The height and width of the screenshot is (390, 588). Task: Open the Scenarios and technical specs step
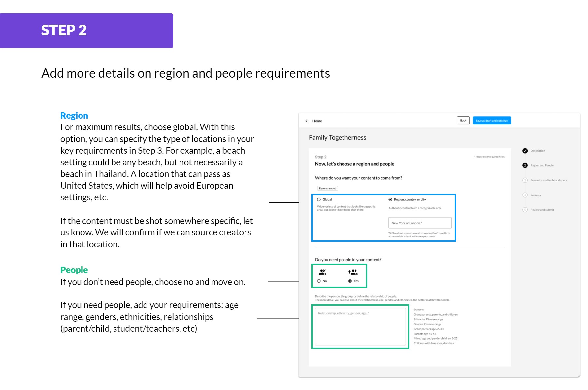548,180
